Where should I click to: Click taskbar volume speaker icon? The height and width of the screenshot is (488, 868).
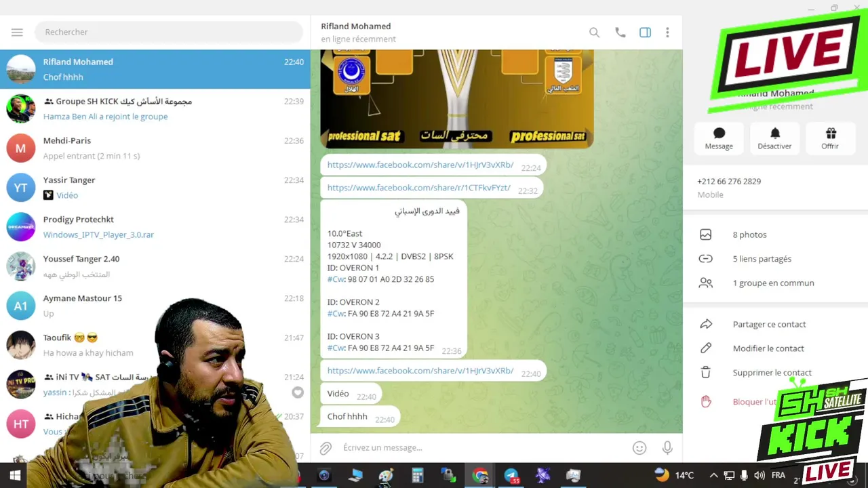[x=759, y=476]
